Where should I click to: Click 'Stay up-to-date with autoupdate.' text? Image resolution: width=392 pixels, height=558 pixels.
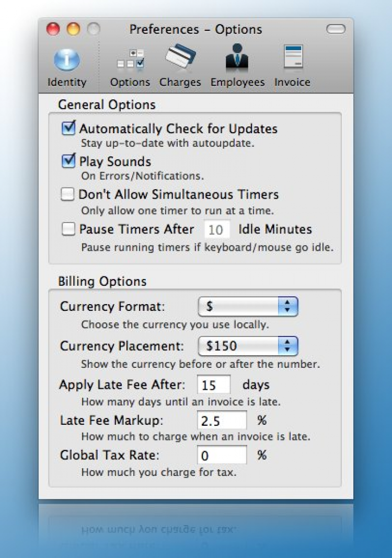pyautogui.click(x=168, y=143)
